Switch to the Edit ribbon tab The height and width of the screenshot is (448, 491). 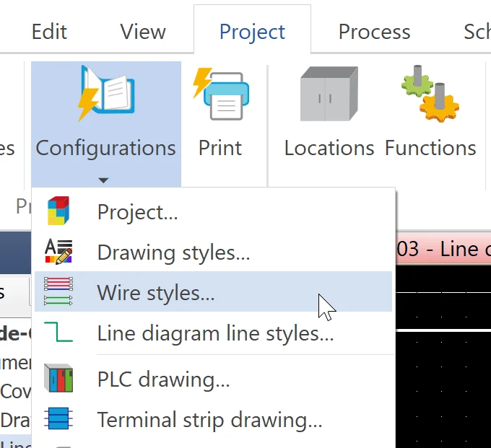coord(49,32)
